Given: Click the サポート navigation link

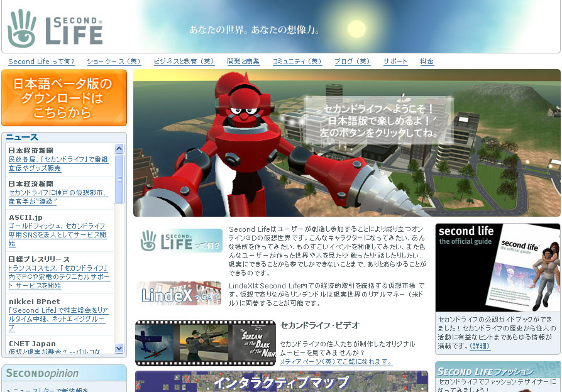Looking at the screenshot, I should pyautogui.click(x=395, y=62).
